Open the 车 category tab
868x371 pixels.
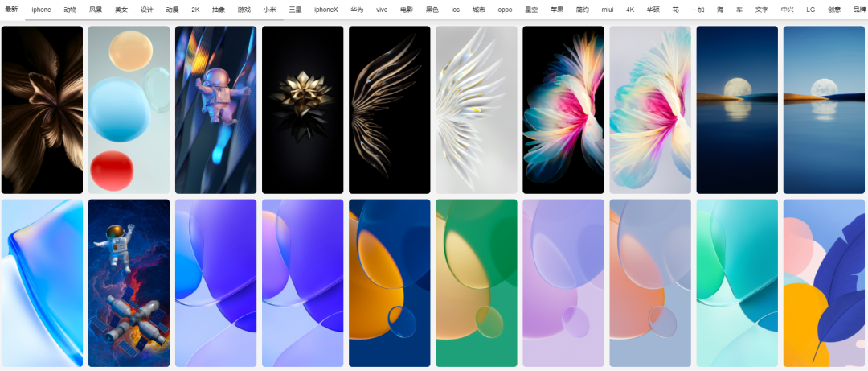click(739, 10)
